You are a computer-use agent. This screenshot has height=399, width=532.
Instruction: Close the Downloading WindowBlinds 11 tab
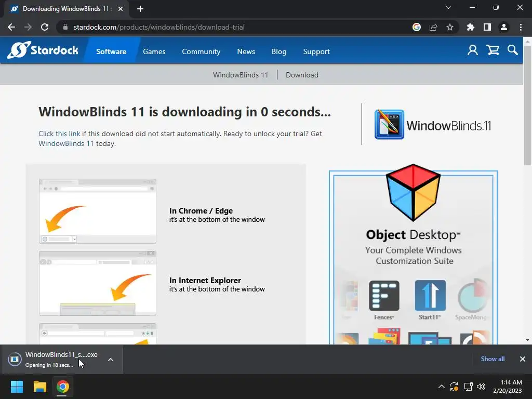tap(121, 9)
